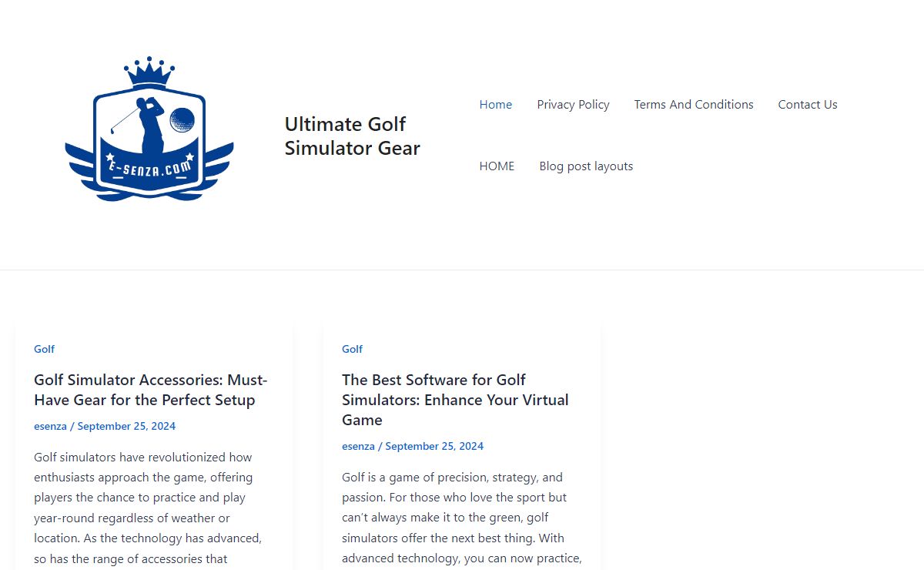
Task: Go to the Home menu item
Action: point(496,105)
